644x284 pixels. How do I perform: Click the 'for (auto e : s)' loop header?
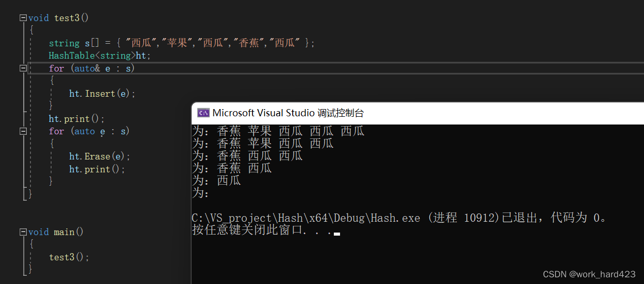point(89,131)
